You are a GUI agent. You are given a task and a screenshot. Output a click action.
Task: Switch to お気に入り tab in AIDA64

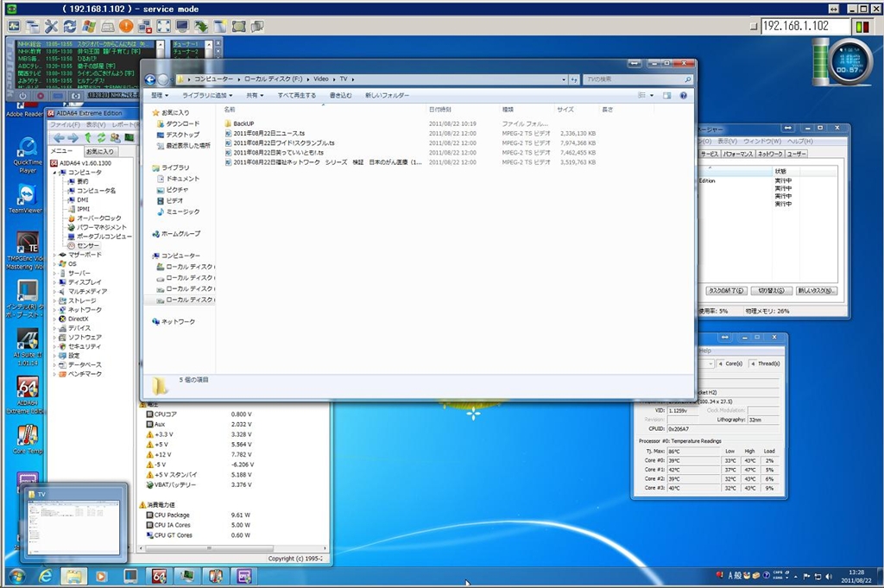pos(99,151)
